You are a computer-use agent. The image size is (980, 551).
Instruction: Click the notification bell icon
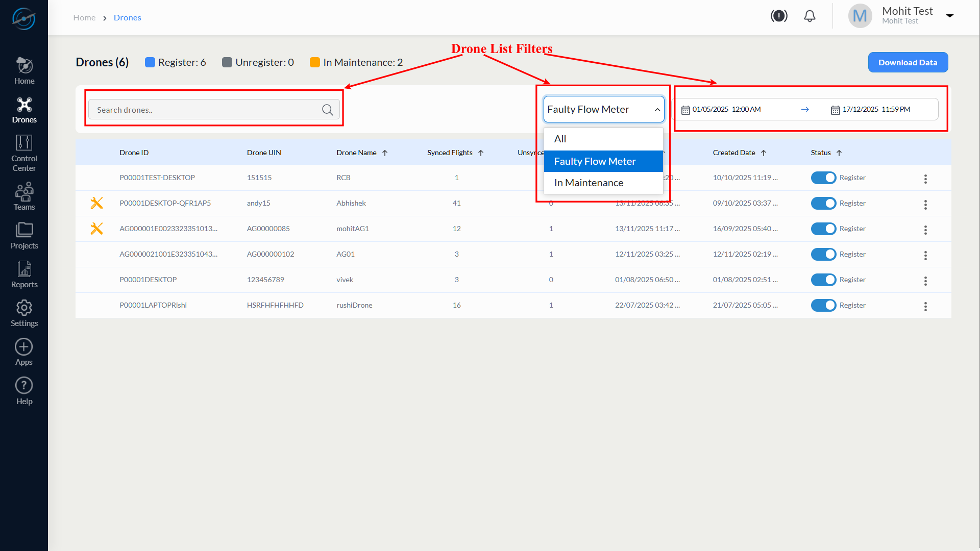click(810, 16)
